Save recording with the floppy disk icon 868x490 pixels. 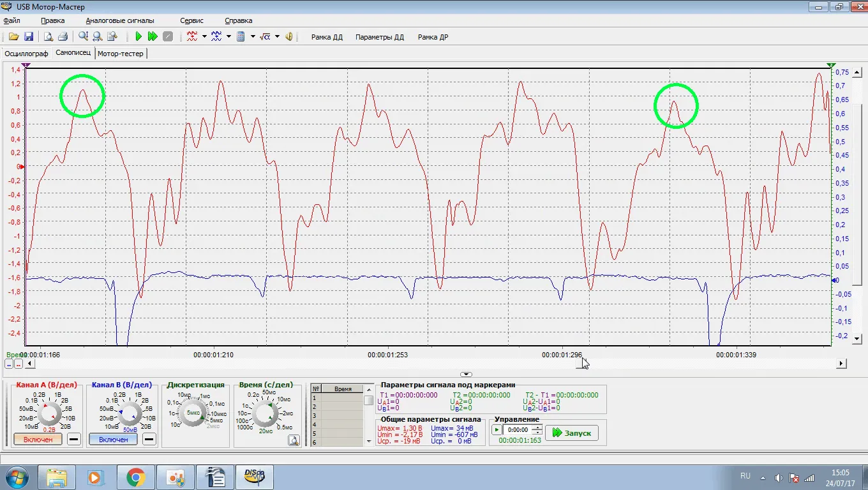[x=29, y=36]
